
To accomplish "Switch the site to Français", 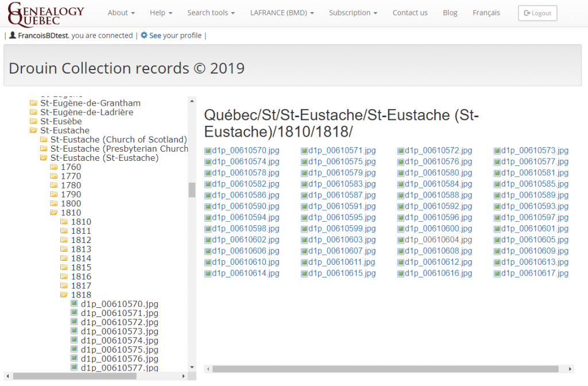I will point(486,13).
